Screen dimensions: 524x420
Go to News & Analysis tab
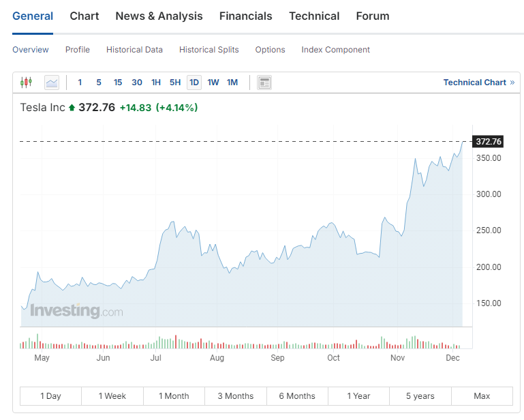pyautogui.click(x=159, y=16)
